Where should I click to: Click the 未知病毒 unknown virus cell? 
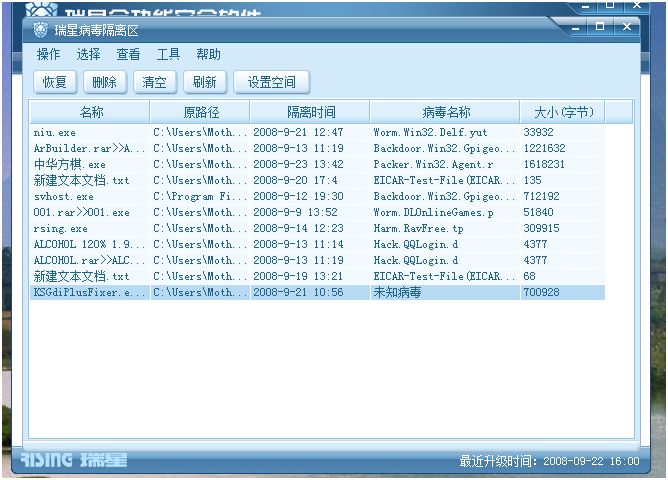coord(397,292)
